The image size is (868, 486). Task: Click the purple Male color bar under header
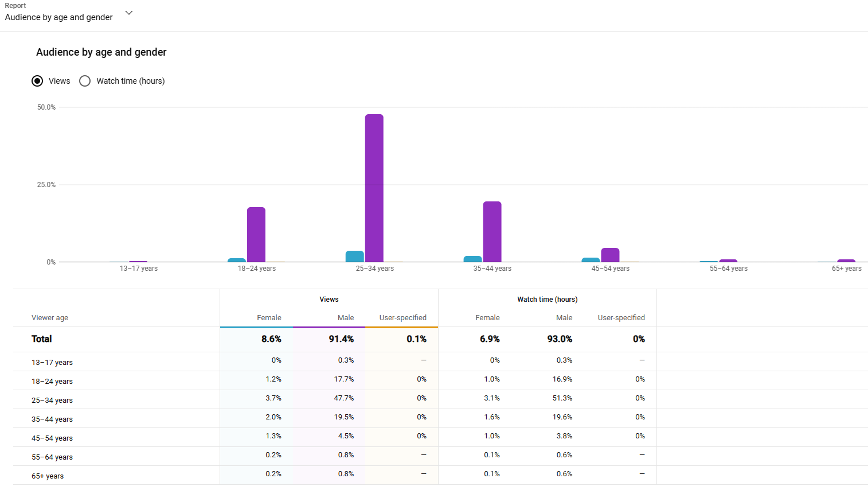(x=329, y=327)
